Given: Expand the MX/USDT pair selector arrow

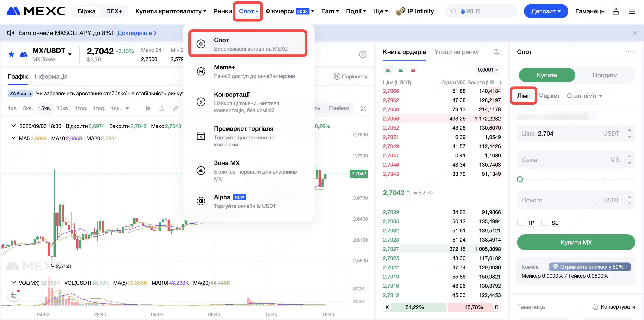Looking at the screenshot, I should (x=70, y=54).
